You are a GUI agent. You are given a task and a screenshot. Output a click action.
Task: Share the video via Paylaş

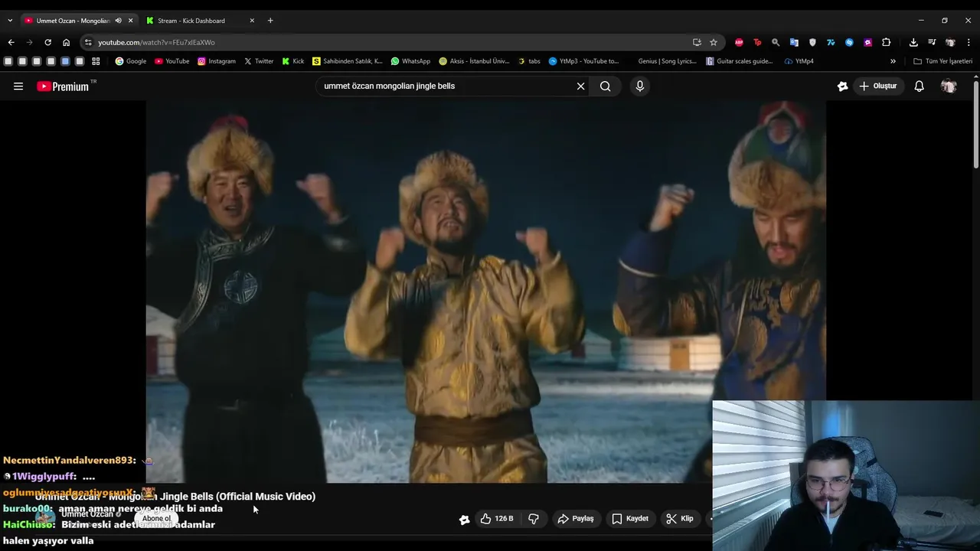click(576, 519)
